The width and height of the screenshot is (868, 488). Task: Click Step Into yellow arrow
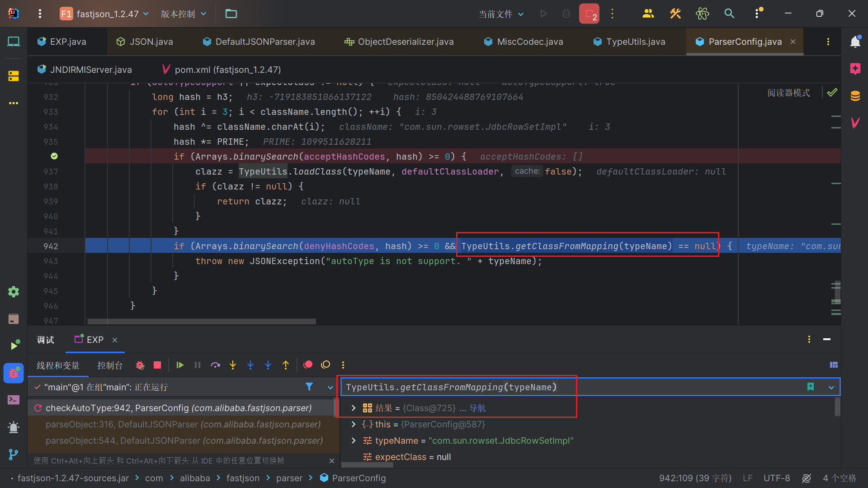tap(233, 365)
